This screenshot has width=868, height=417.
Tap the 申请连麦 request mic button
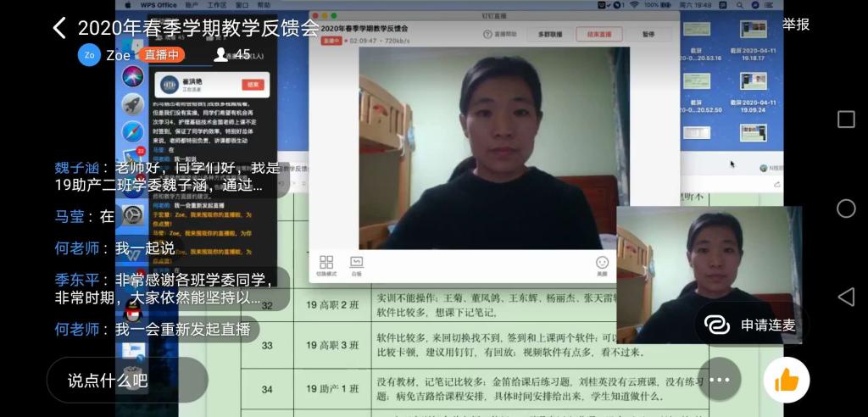point(751,325)
